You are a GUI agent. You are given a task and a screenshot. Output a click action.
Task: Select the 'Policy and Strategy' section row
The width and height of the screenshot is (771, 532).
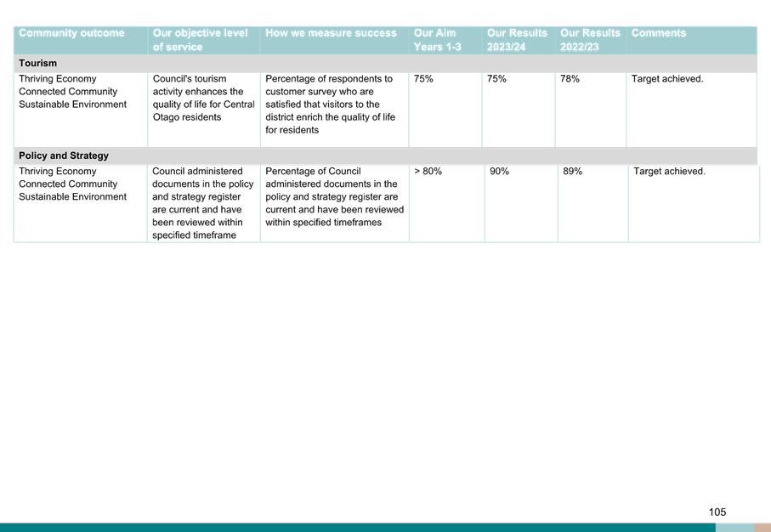point(385,156)
